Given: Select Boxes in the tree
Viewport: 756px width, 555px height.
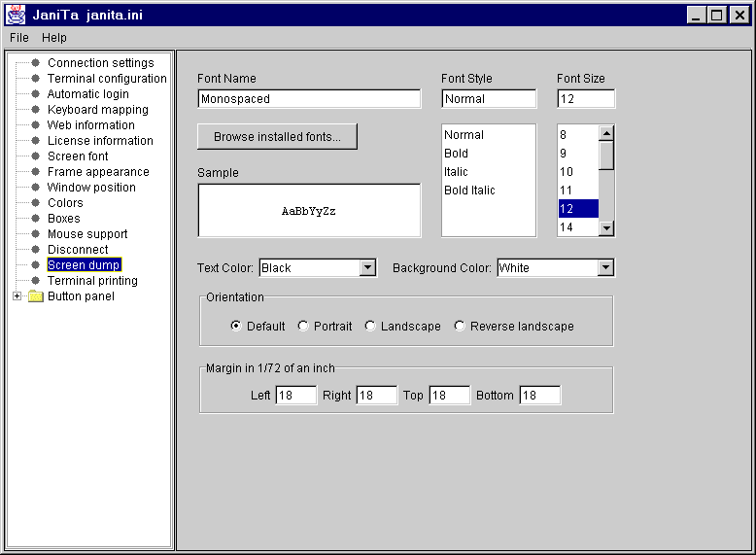Looking at the screenshot, I should coord(63,218).
